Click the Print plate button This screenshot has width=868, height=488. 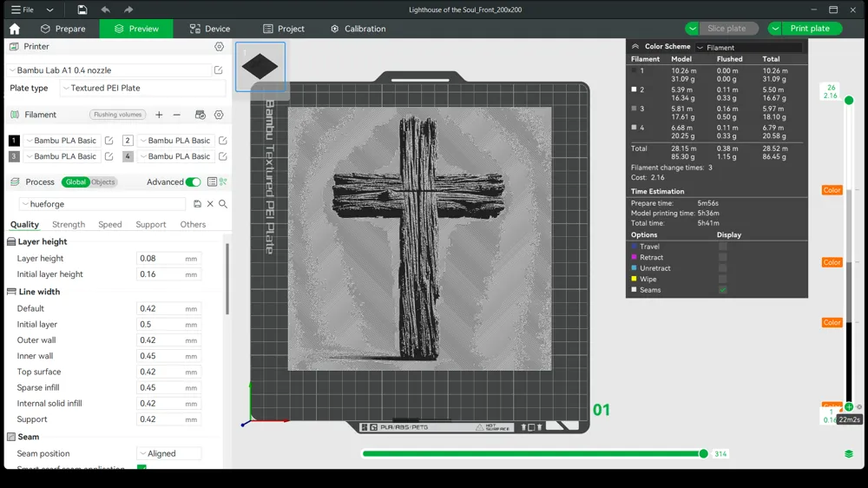click(810, 29)
